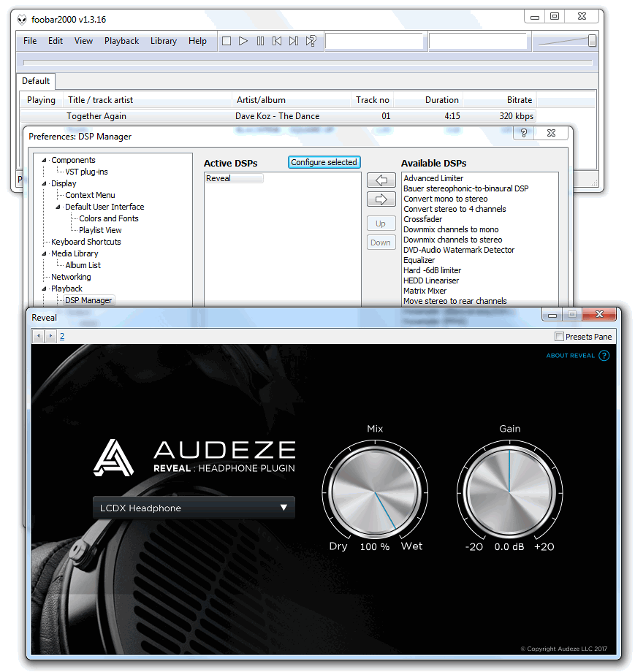Select Album List tree item
Viewport: 635px width, 672px height.
tap(83, 265)
